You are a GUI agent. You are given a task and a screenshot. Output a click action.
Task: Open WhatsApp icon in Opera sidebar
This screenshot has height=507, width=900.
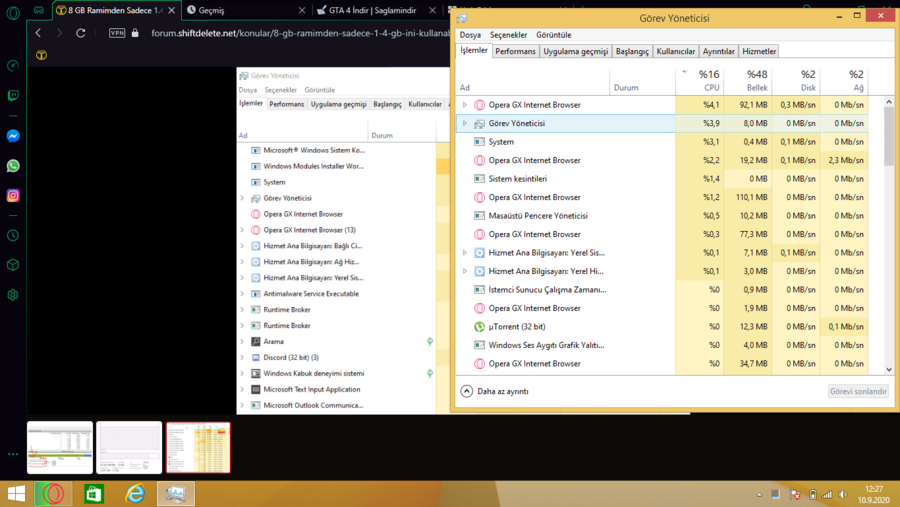tap(13, 166)
